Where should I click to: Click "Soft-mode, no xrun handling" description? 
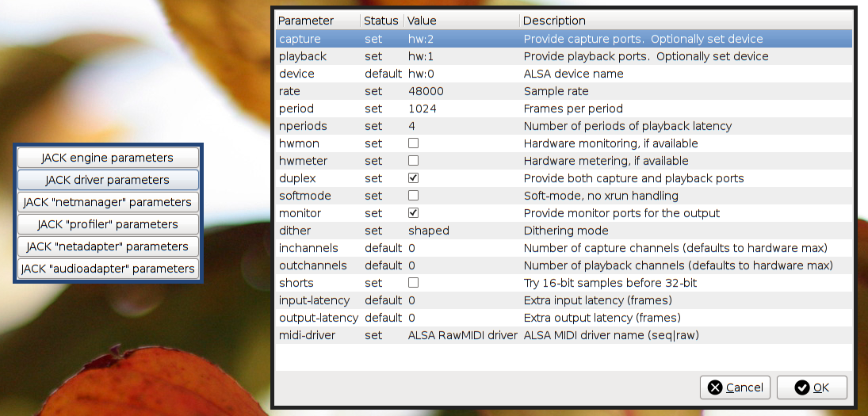click(x=601, y=196)
